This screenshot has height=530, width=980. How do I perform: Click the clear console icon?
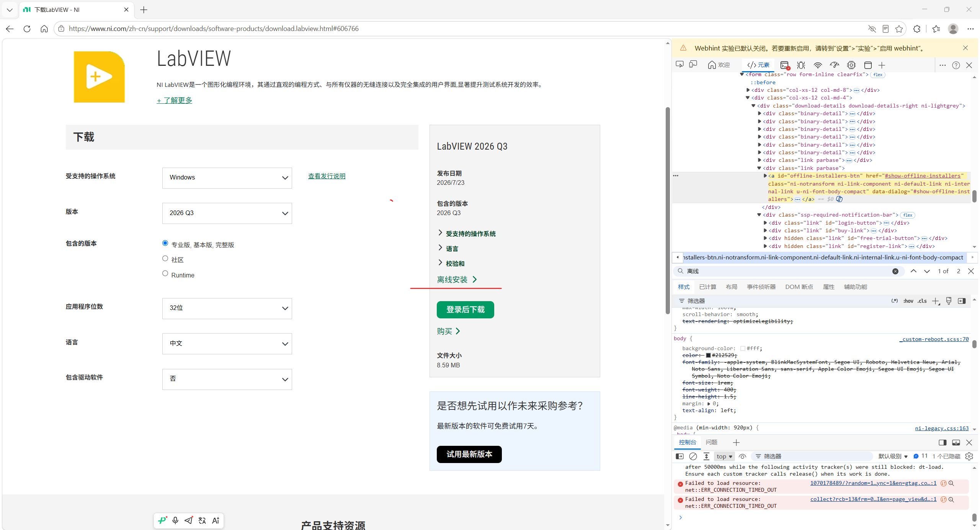[x=693, y=456]
